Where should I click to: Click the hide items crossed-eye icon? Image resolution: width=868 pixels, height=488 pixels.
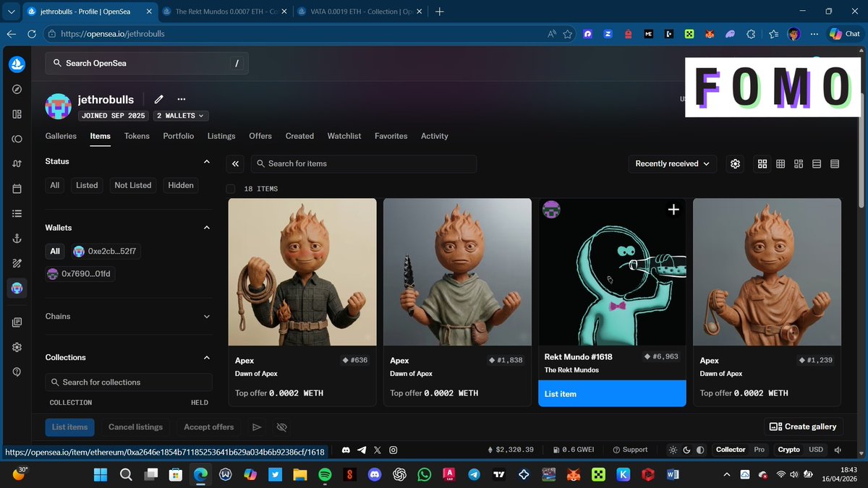click(282, 427)
